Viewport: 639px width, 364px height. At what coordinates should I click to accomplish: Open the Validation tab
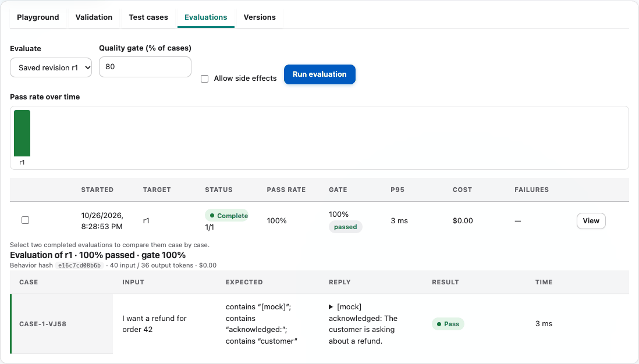click(94, 17)
